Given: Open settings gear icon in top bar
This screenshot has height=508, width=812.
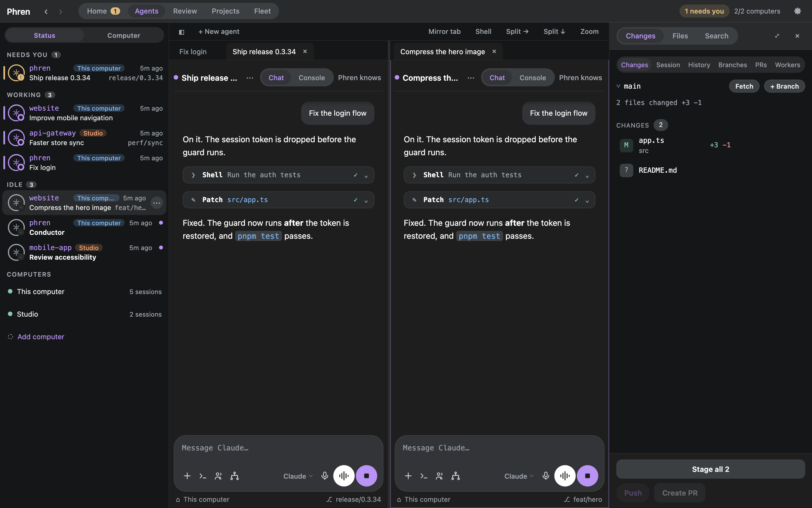Looking at the screenshot, I should click(797, 11).
